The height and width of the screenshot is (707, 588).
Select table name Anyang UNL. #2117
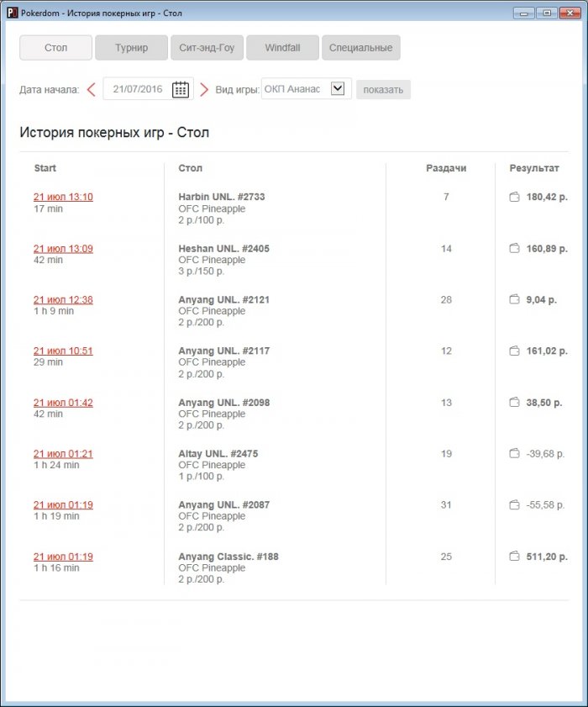(224, 351)
